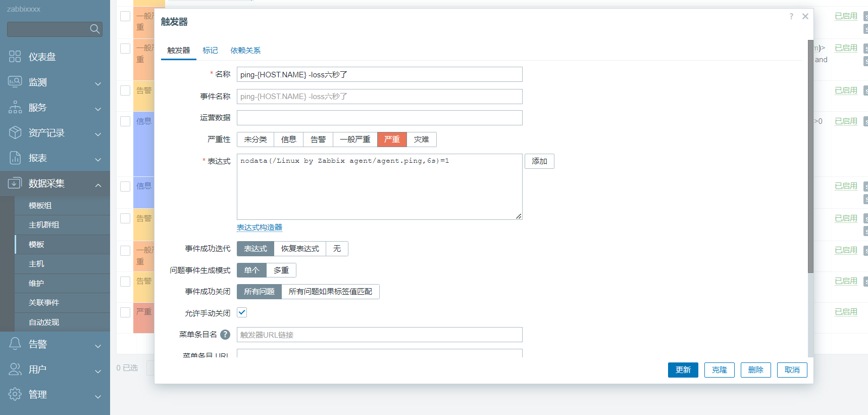
Task: Tick the row checkbox beside the 严重 trigger
Action: (x=125, y=312)
